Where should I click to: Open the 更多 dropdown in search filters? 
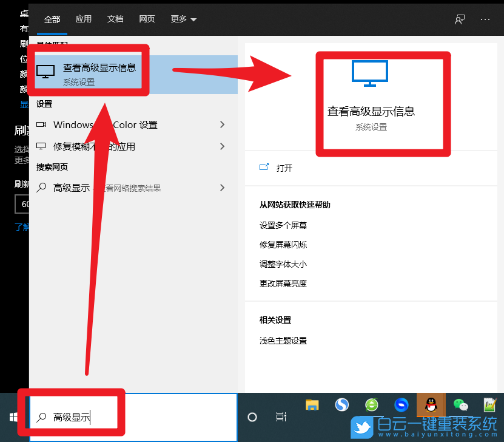click(x=183, y=19)
